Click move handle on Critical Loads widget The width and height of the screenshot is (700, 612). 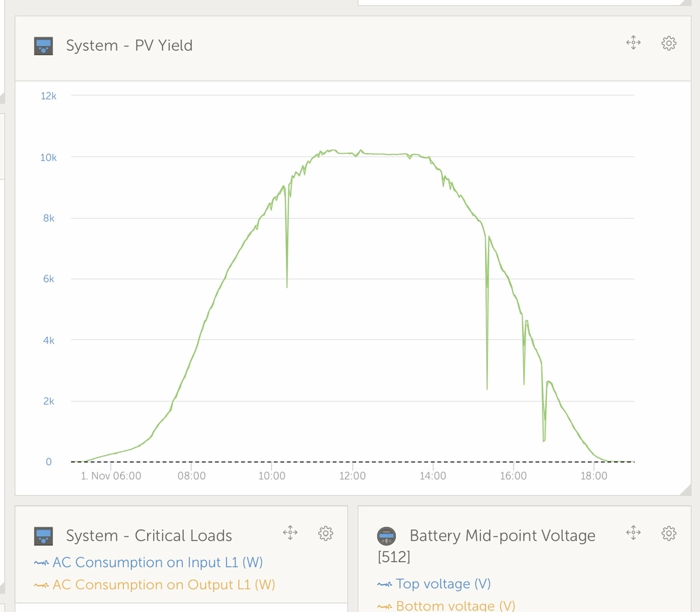(290, 533)
